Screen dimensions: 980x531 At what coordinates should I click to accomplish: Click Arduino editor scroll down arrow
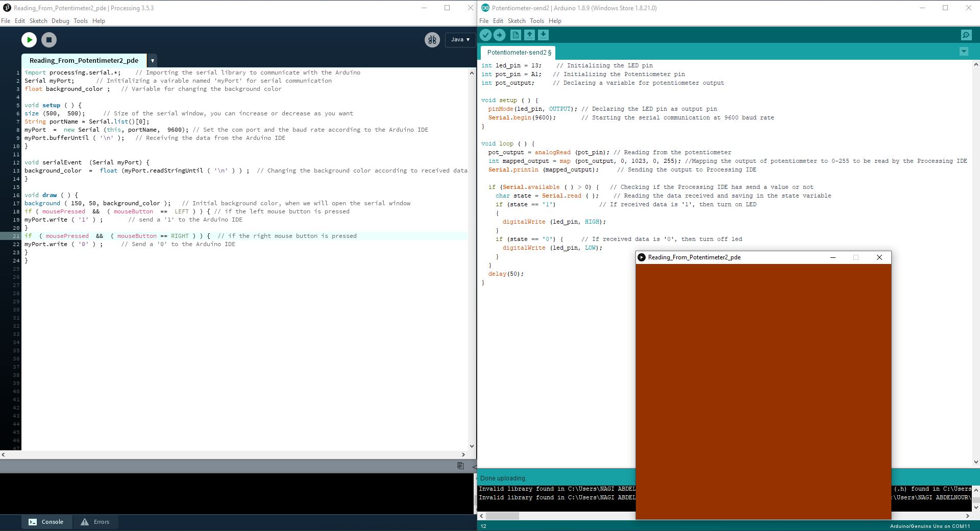(976, 462)
